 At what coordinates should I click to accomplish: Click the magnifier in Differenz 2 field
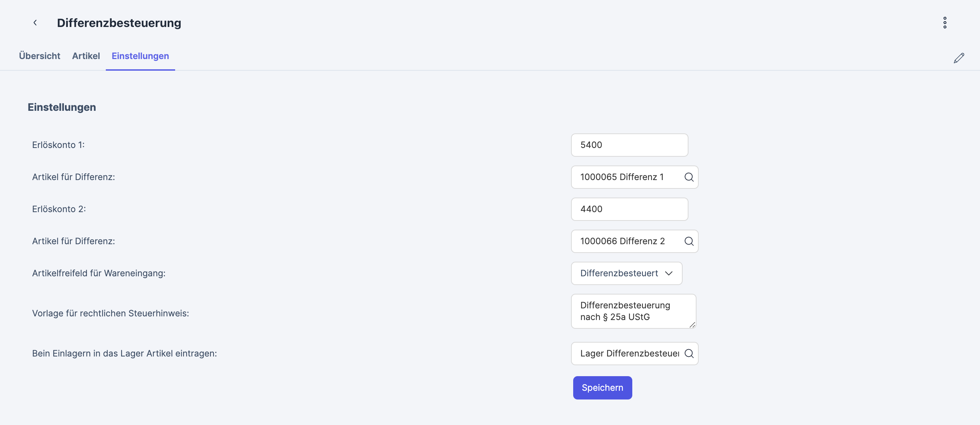(x=688, y=241)
